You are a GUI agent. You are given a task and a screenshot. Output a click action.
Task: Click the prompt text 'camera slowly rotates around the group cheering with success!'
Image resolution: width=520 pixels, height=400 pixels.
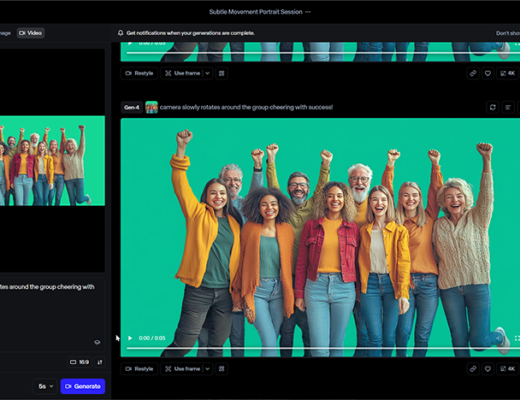point(246,107)
